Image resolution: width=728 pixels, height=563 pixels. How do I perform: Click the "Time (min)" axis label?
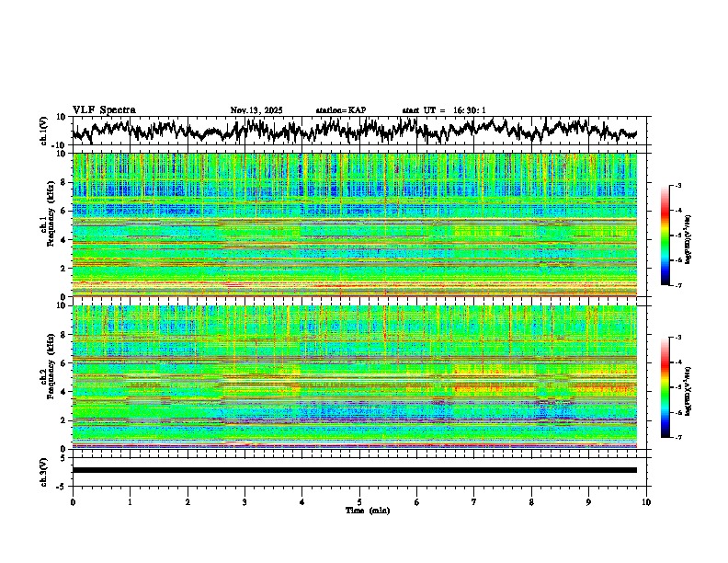point(368,511)
